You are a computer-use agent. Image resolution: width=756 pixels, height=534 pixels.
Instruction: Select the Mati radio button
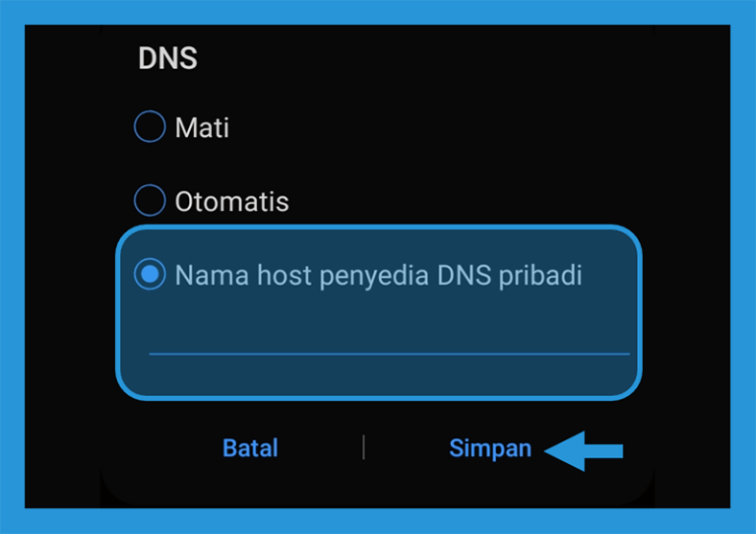click(150, 126)
